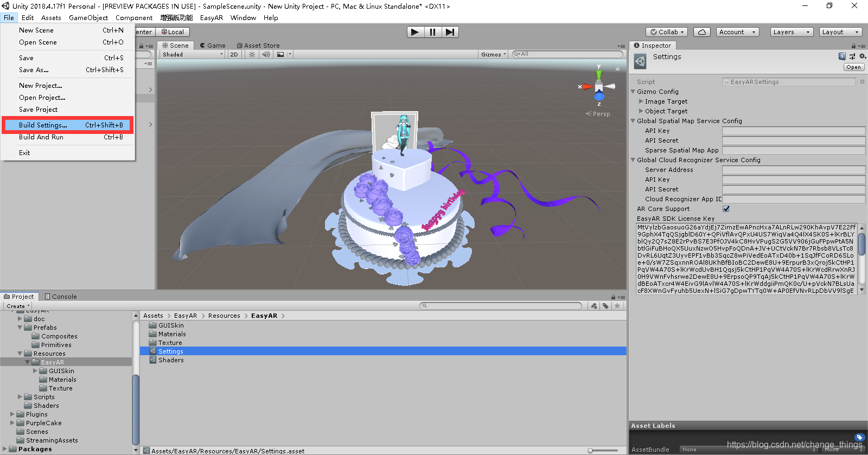Open Unity Services via cloud icon

click(x=702, y=32)
